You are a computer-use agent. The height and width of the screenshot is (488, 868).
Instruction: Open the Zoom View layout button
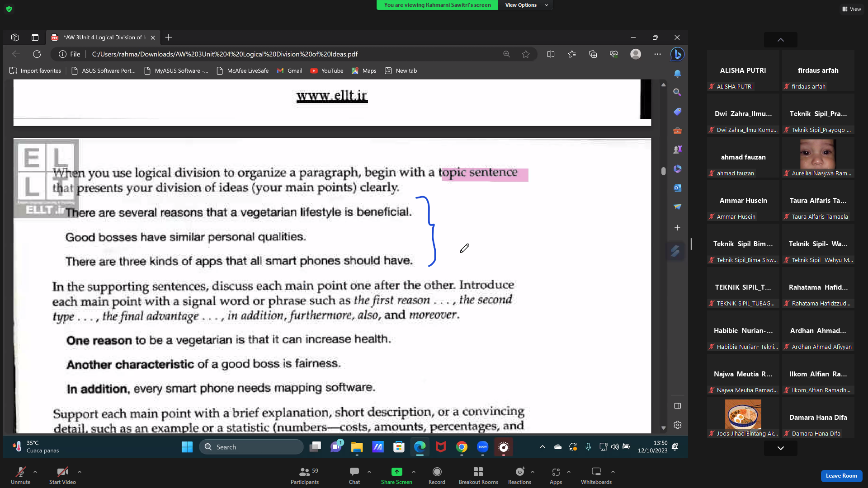tap(852, 9)
